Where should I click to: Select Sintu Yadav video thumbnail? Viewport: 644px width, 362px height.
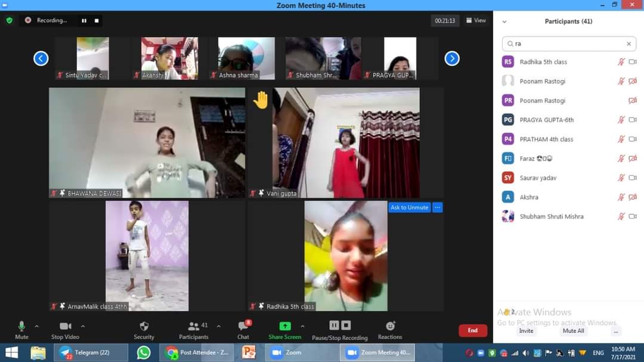click(92, 58)
